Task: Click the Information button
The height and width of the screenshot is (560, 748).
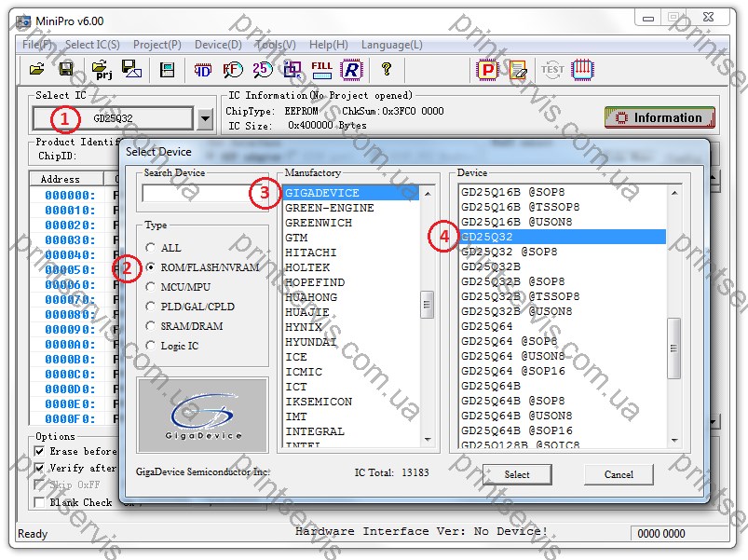Action: (660, 117)
